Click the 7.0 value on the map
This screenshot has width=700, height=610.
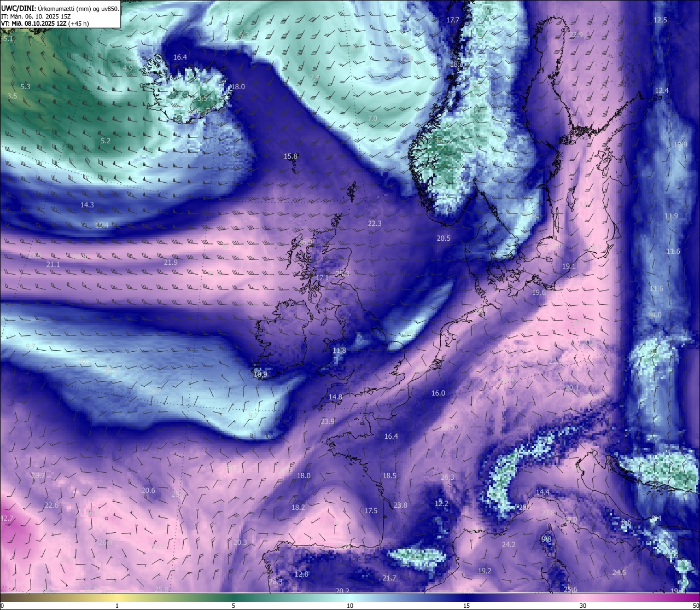(373, 119)
